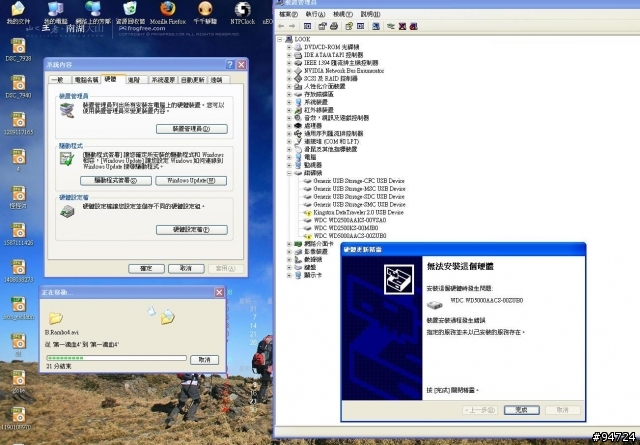Click the Help question-mark toolbar icon in Device Manager
Image resolution: width=640 pixels, height=445 pixels.
(349, 26)
